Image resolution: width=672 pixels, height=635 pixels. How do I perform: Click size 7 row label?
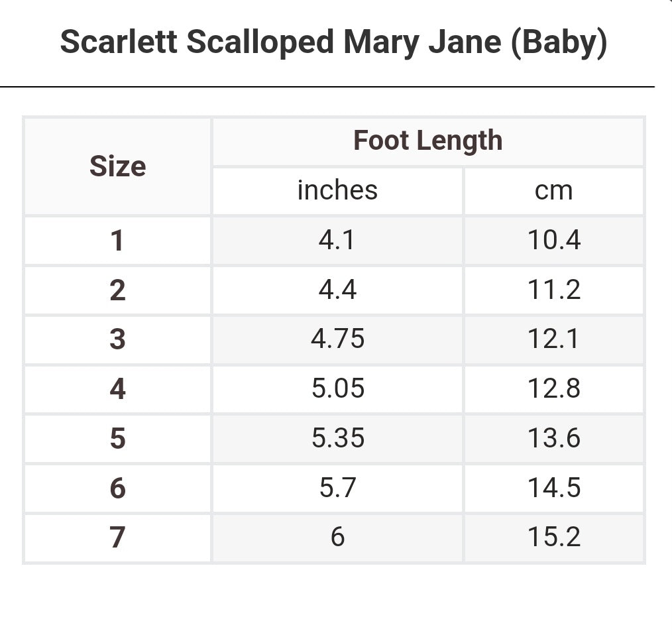pyautogui.click(x=117, y=538)
